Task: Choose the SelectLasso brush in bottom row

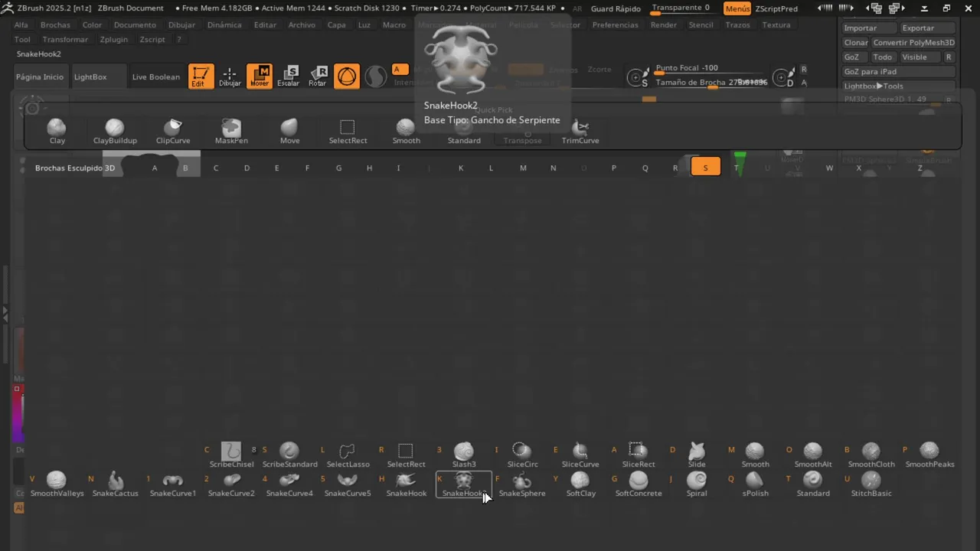Action: (348, 455)
